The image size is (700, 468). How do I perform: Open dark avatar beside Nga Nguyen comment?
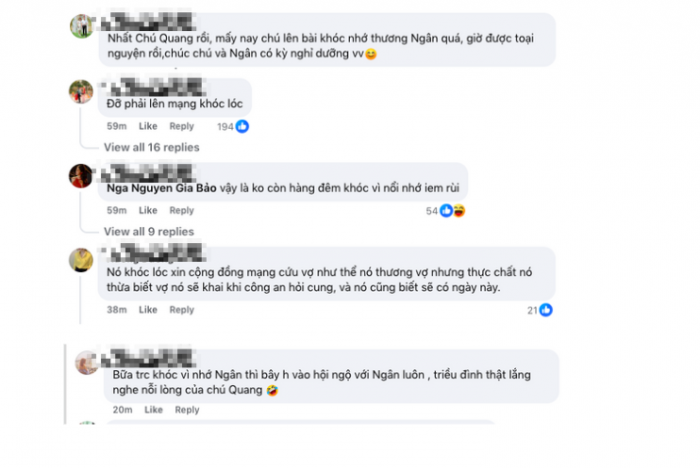click(81, 176)
